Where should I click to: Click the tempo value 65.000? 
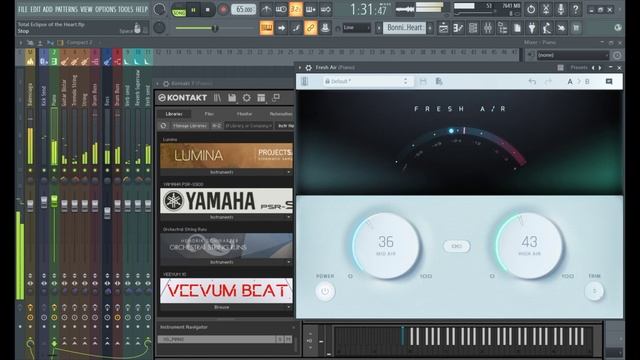pos(243,9)
